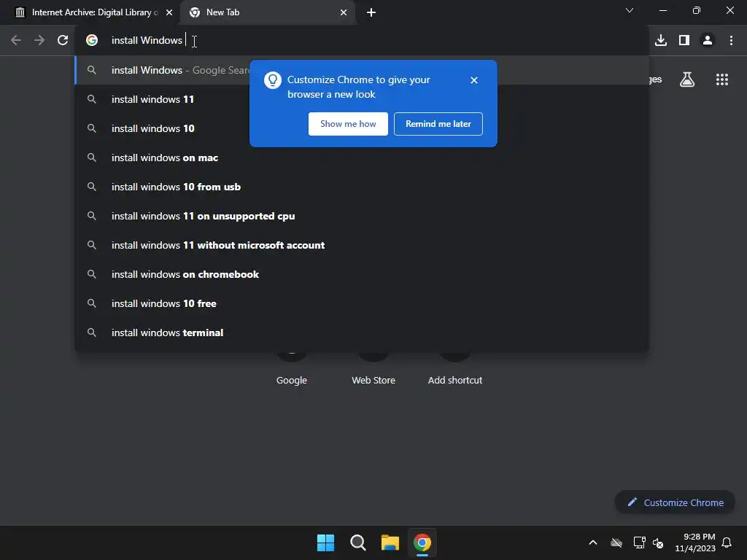Click Remind me later button

pyautogui.click(x=438, y=124)
